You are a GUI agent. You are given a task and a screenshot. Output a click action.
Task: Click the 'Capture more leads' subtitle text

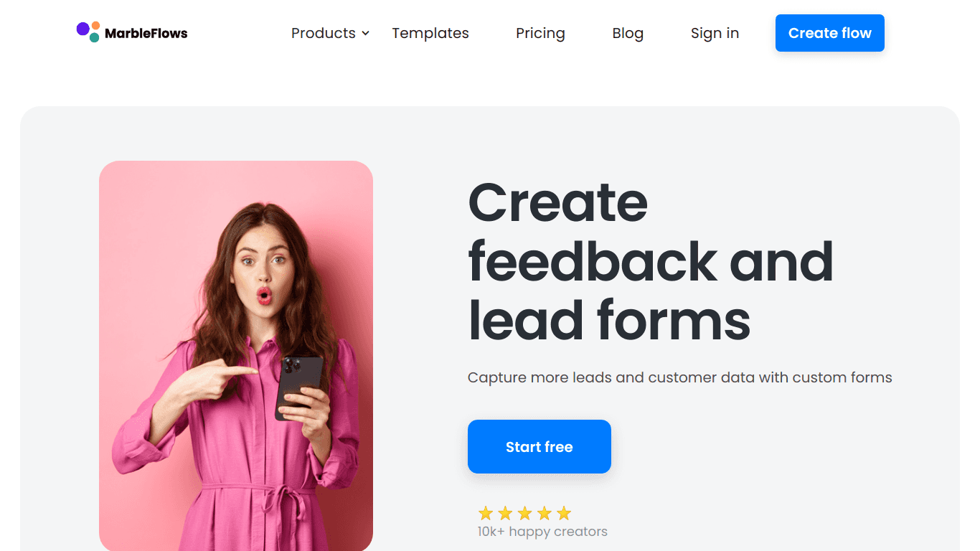point(680,377)
